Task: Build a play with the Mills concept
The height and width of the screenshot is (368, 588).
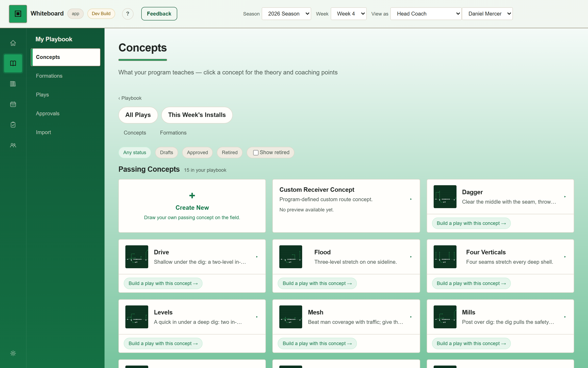Action: pyautogui.click(x=471, y=343)
